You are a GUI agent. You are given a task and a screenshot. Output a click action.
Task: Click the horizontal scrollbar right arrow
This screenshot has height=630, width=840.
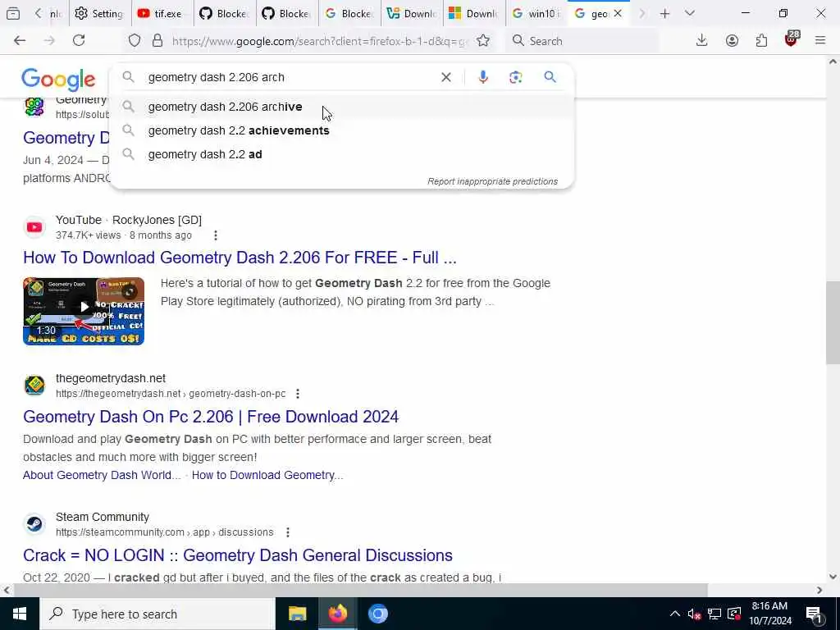coord(819,591)
